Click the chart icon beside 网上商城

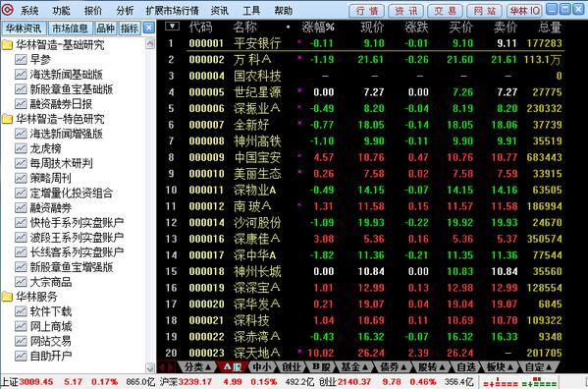click(x=21, y=326)
